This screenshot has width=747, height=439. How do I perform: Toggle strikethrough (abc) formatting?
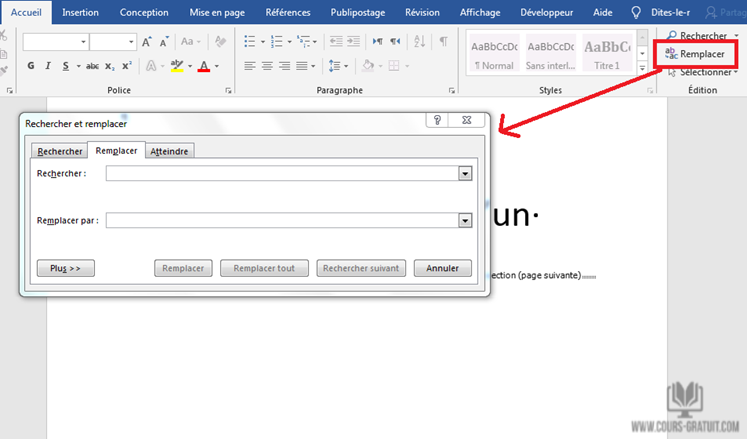click(92, 66)
